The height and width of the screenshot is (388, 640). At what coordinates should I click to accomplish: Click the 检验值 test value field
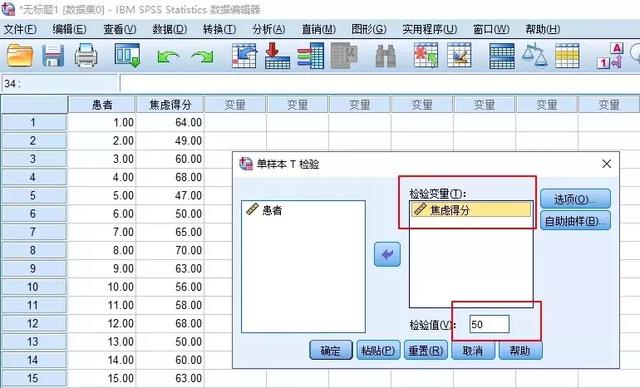pos(489,324)
